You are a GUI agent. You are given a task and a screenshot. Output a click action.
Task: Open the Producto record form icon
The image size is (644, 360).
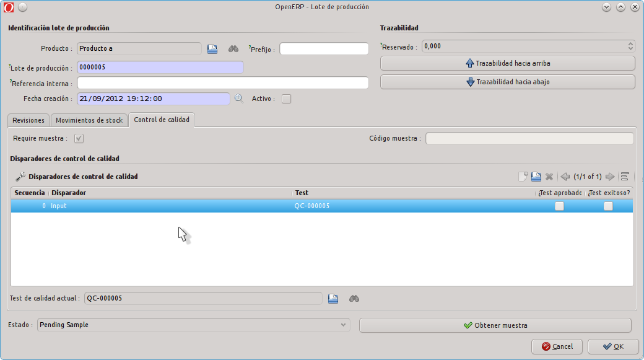pyautogui.click(x=212, y=49)
